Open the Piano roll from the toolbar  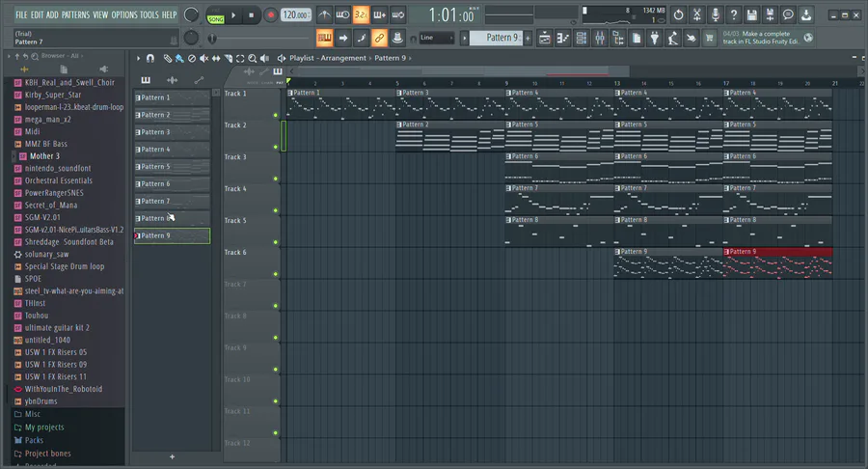pos(563,39)
